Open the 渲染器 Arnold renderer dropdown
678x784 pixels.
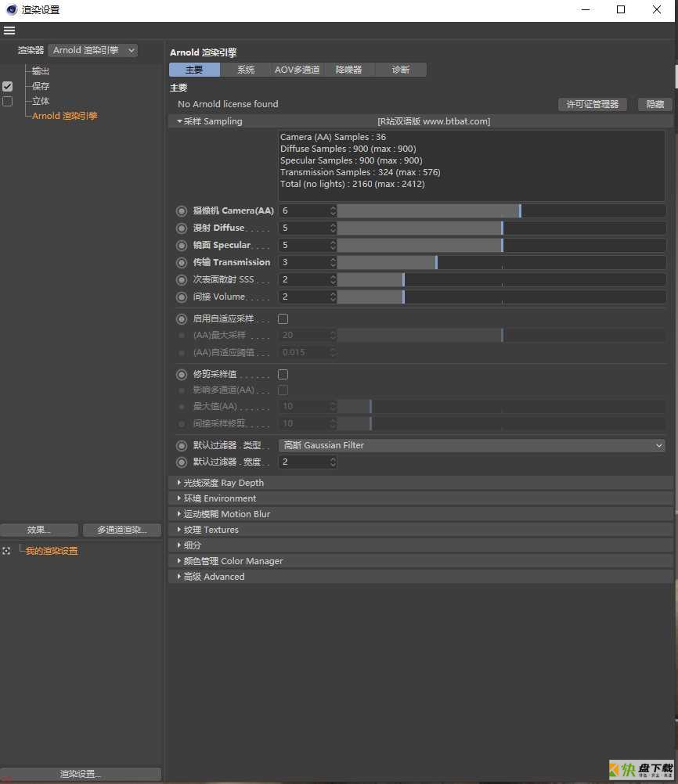click(93, 50)
